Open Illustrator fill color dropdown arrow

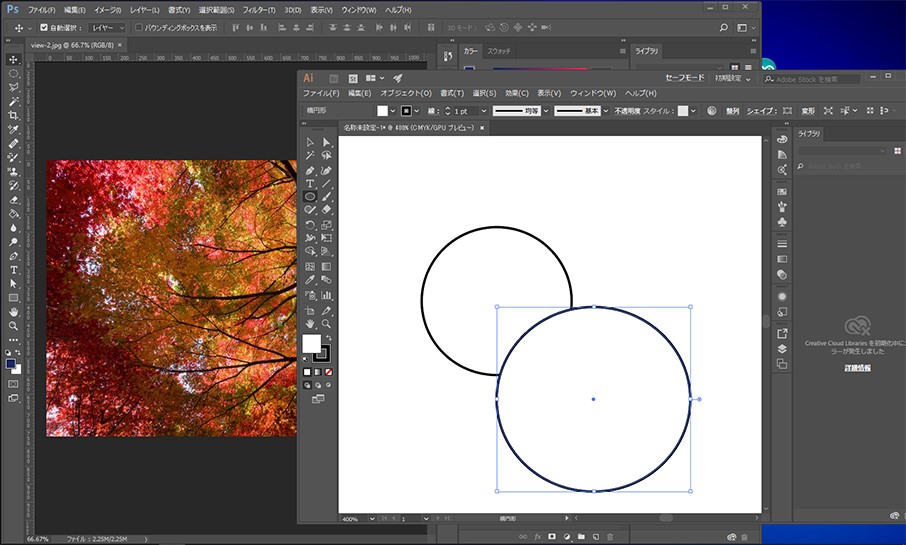tap(393, 111)
